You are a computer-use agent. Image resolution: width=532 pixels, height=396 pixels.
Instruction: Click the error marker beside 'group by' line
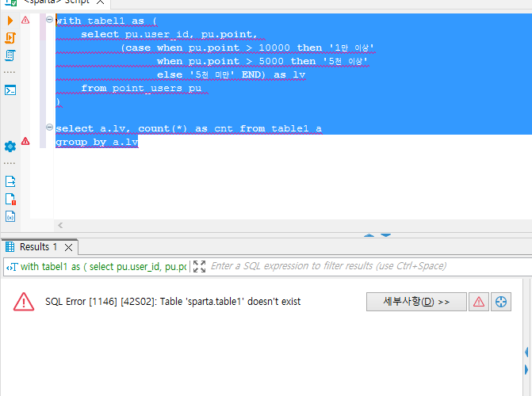click(25, 141)
